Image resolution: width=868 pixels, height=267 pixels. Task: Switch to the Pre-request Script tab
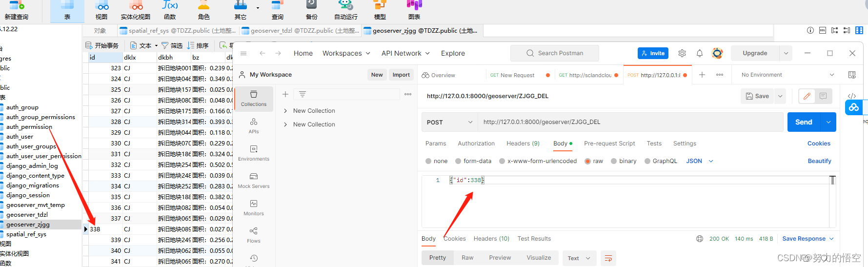[609, 144]
